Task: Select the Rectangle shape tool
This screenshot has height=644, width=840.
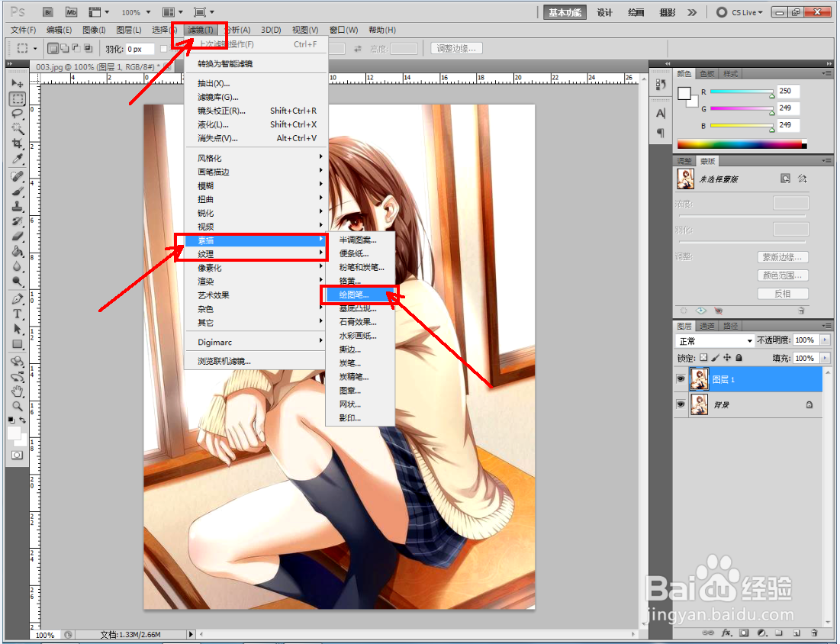Action: click(x=17, y=344)
